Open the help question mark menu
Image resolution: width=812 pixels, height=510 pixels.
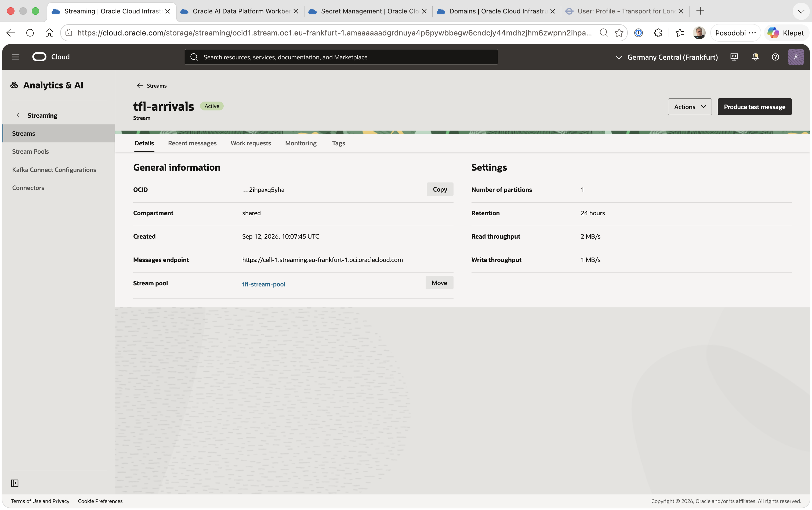coord(775,57)
